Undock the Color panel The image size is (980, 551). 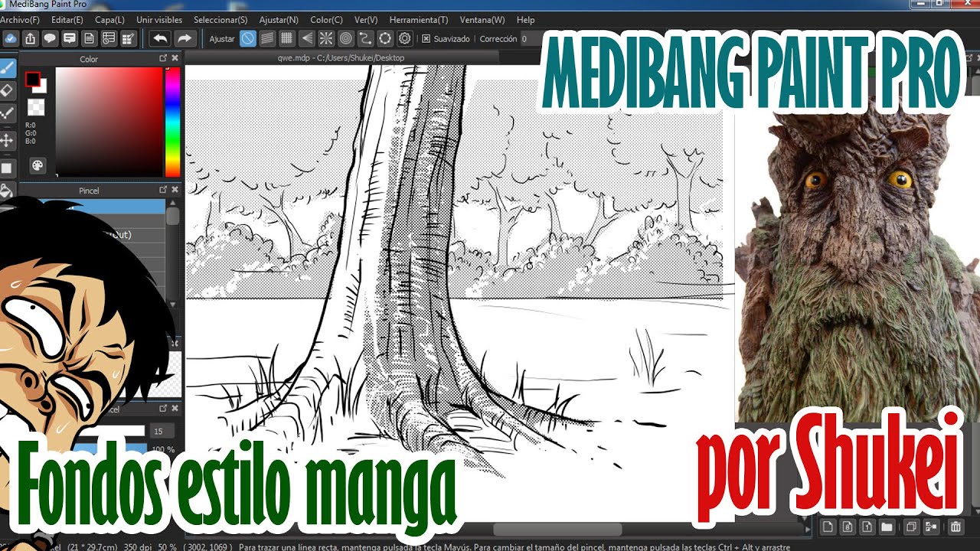(163, 58)
